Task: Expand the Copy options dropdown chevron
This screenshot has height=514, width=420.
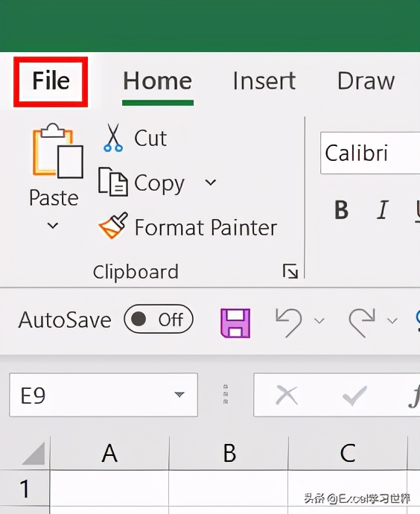Action: point(210,183)
